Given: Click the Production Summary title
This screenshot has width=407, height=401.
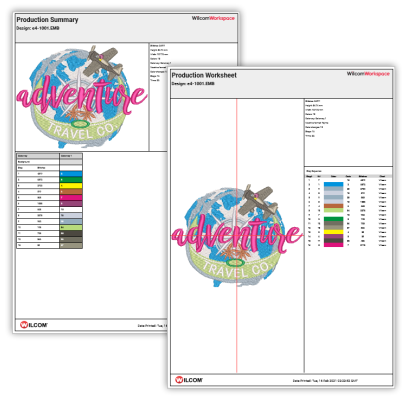Looking at the screenshot, I should pos(47,20).
